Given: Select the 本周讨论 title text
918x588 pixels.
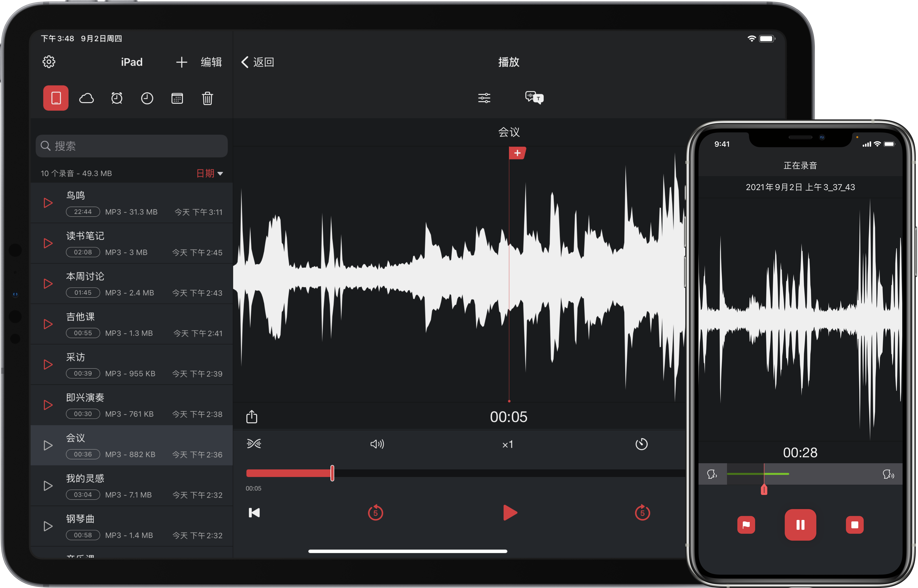Looking at the screenshot, I should tap(85, 276).
